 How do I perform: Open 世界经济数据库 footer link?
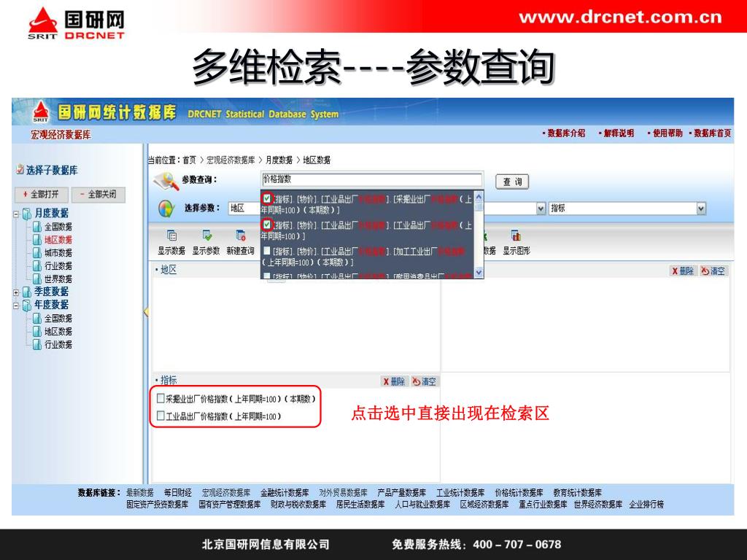pyautogui.click(x=598, y=505)
